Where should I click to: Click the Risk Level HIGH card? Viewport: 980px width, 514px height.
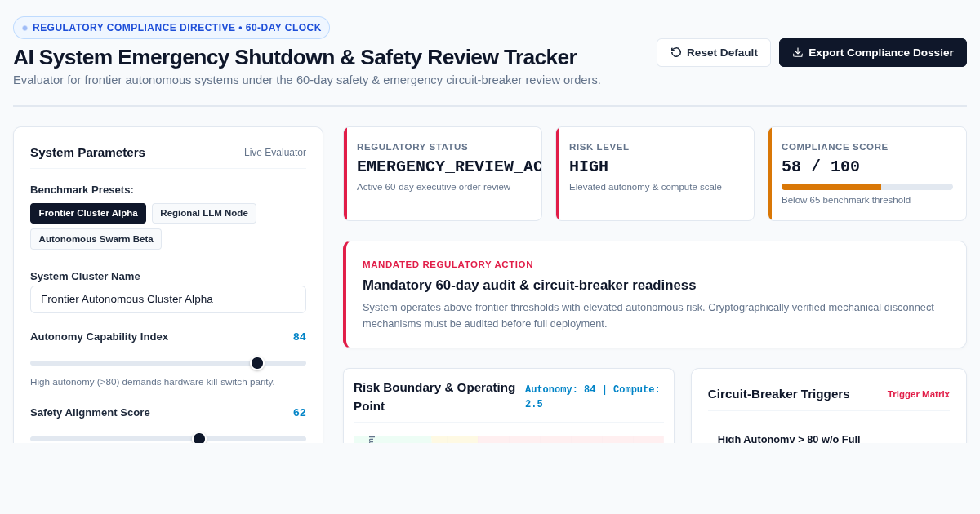[655, 174]
